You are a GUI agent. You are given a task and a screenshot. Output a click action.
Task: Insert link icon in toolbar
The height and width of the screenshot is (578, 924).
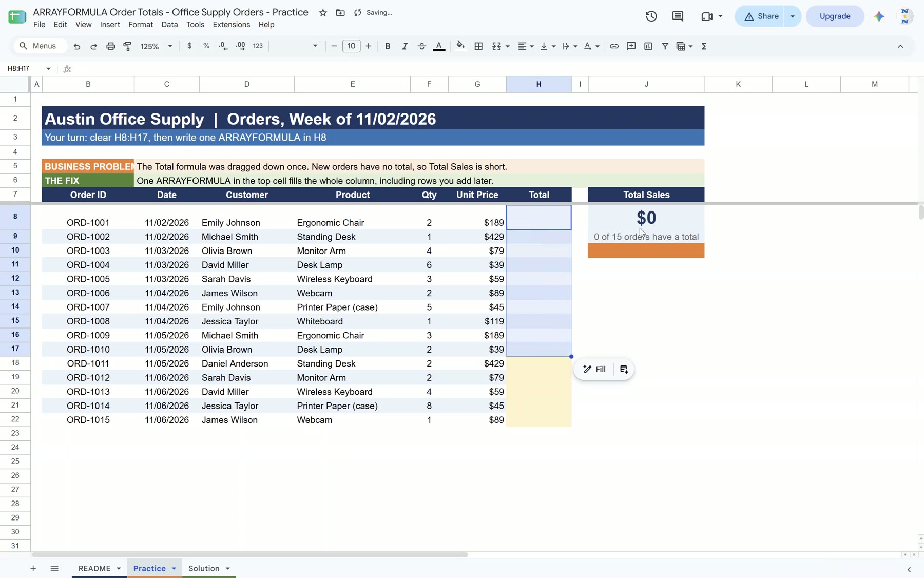pos(614,46)
